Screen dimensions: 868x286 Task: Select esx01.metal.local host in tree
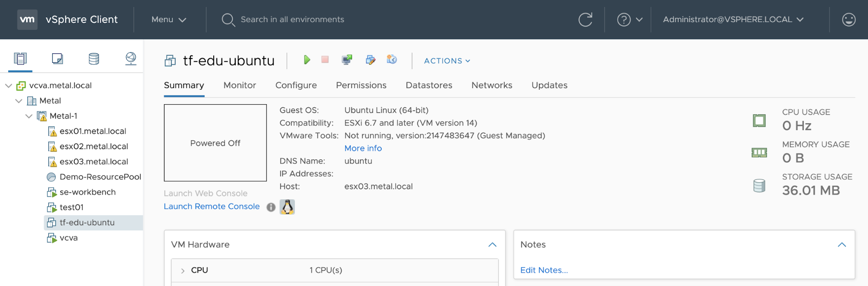93,131
